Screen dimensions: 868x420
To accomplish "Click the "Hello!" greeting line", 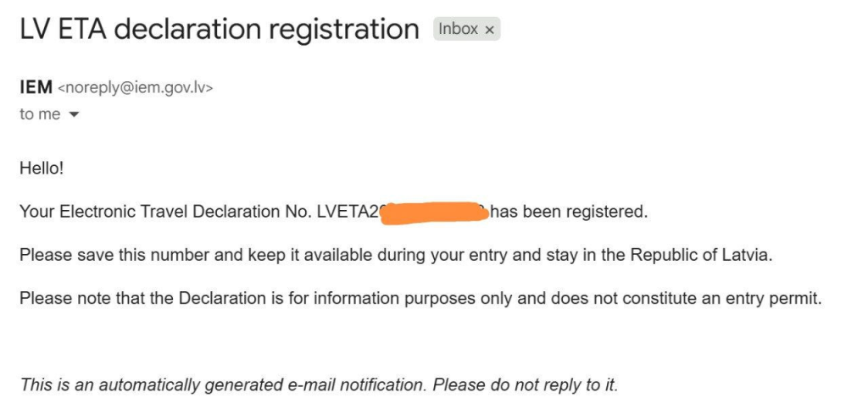I will (42, 168).
